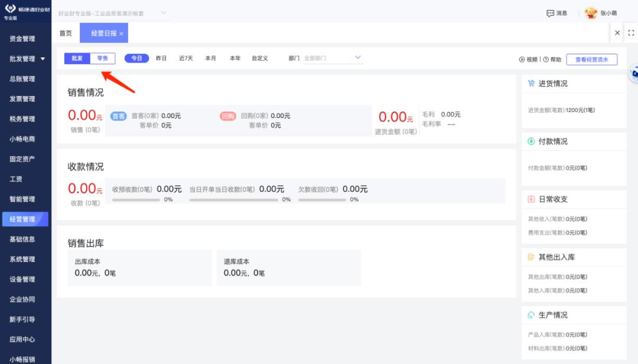
Task: Click the 查看经营流水 button
Action: point(593,59)
